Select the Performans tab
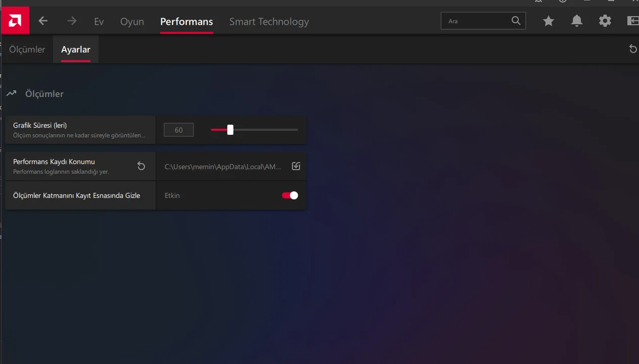This screenshot has height=364, width=639. click(x=186, y=22)
